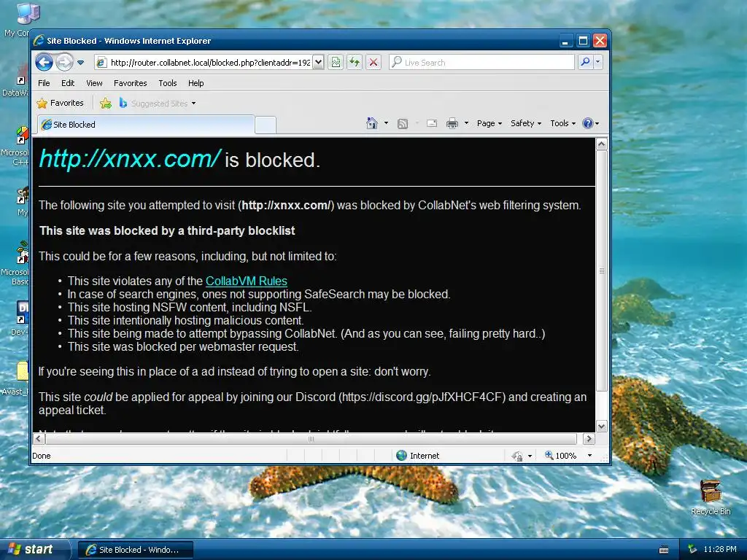Click the keyboard tray icon

pos(664,550)
